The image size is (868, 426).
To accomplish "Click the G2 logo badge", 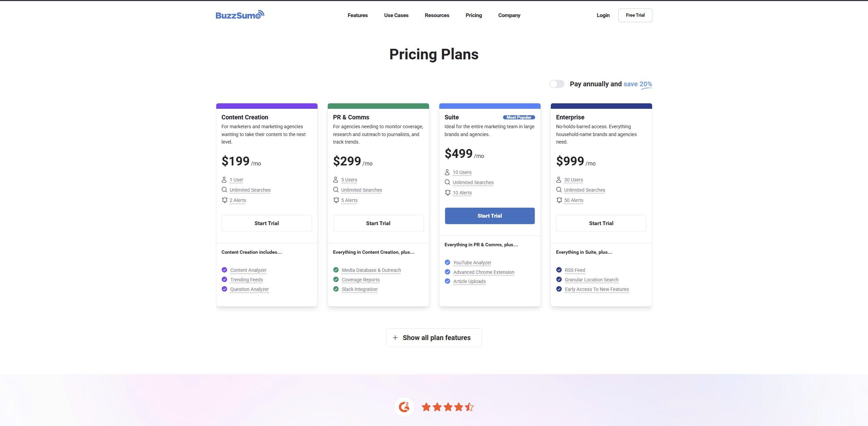I will click(404, 407).
